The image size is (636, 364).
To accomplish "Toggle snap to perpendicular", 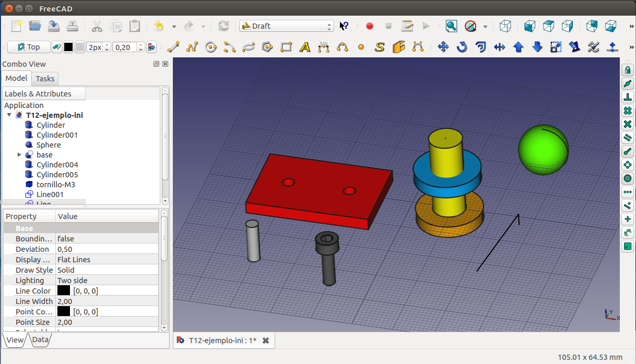I will (x=628, y=98).
